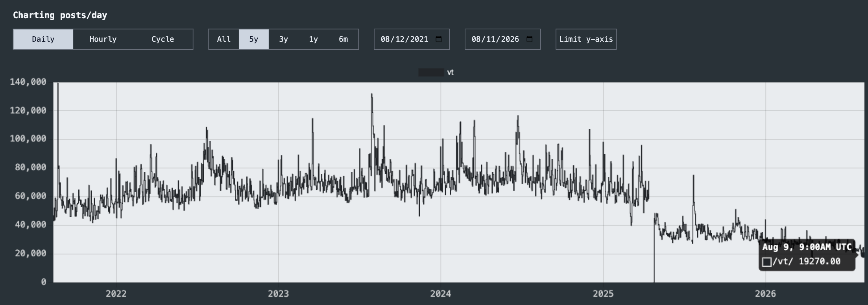
Task: Select the 1y time range
Action: coord(314,39)
